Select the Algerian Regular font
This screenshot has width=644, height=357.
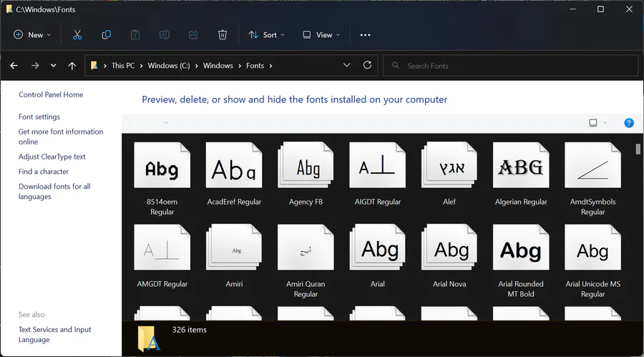tap(521, 174)
